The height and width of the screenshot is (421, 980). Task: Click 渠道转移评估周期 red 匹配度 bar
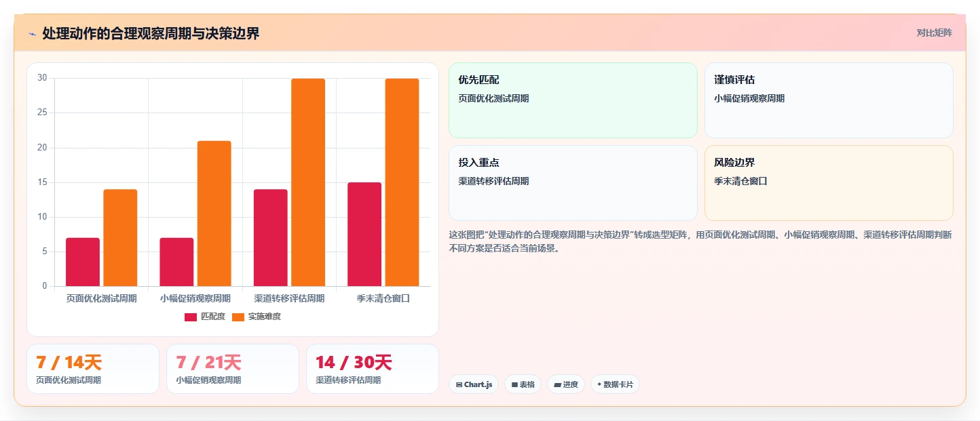pos(271,237)
